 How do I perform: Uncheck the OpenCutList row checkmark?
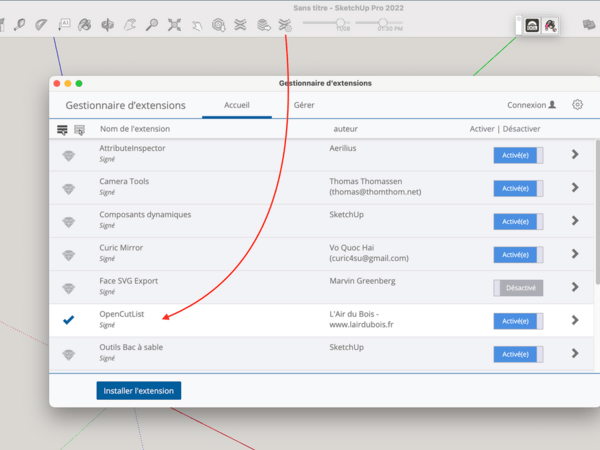68,320
